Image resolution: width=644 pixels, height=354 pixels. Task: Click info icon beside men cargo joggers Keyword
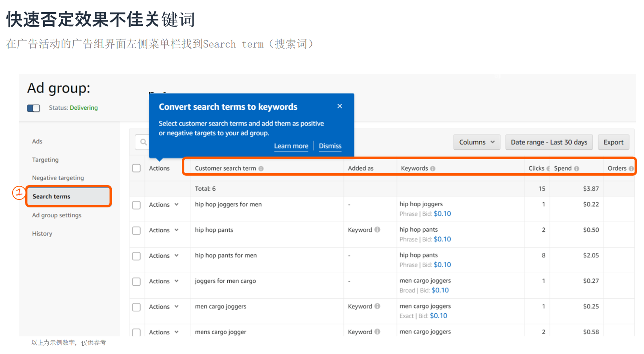377,306
